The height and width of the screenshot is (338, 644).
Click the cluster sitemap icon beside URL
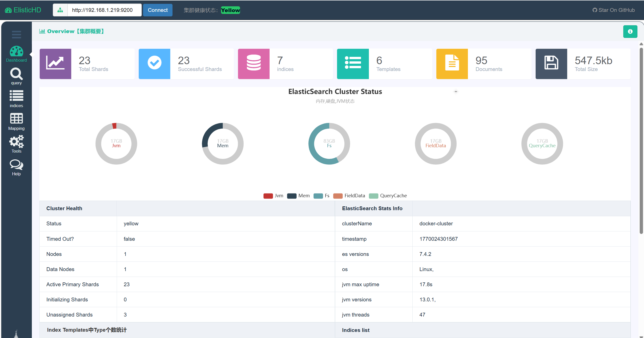coord(60,10)
